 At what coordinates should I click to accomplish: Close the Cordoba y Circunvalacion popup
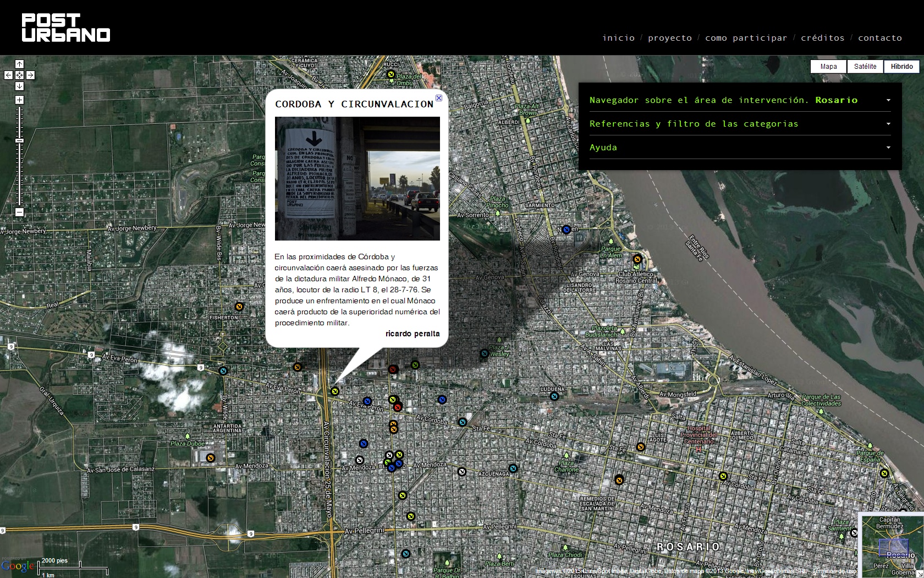coord(439,98)
